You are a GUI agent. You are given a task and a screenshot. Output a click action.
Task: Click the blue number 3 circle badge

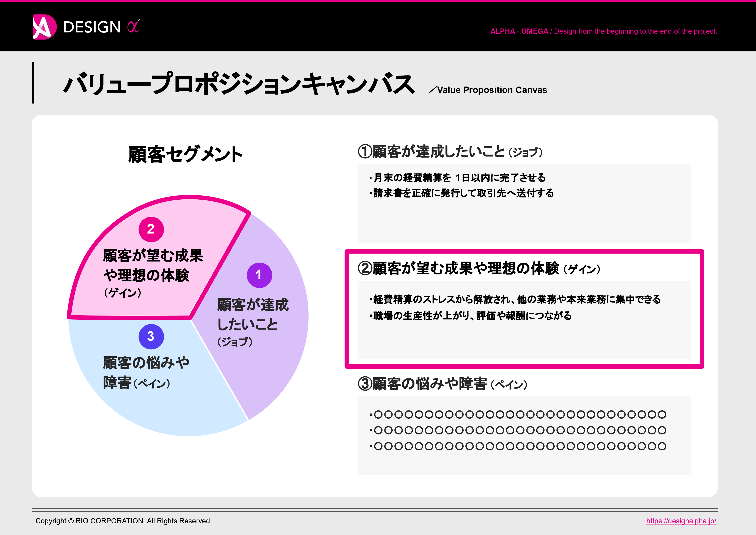151,336
